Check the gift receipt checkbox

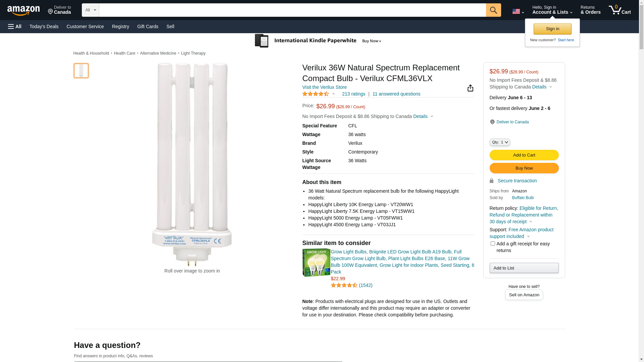493,244
